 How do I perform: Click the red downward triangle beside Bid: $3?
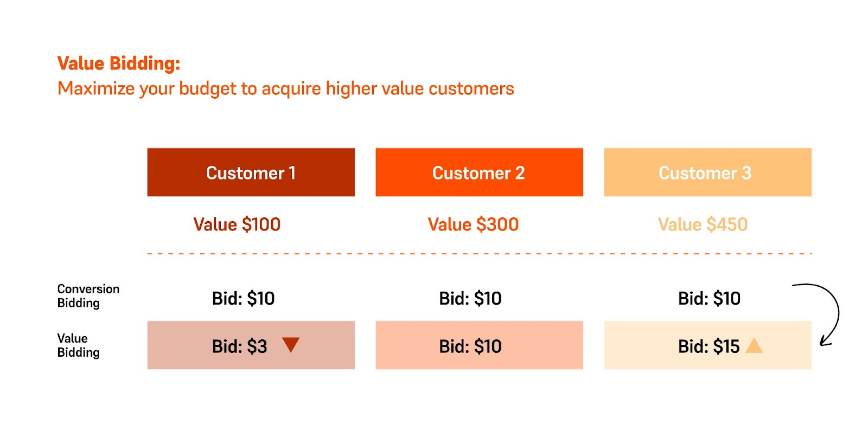291,345
